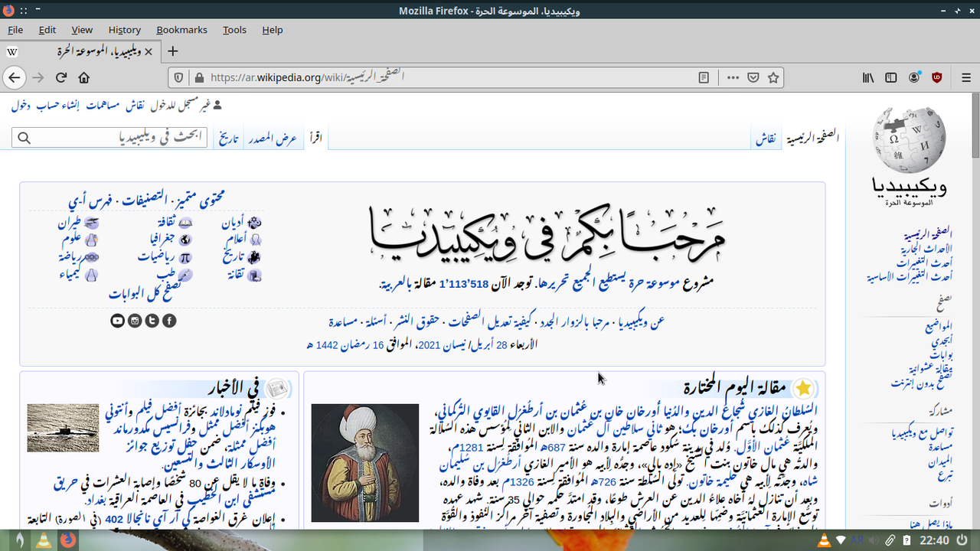Switch to the نقاش page tab
This screenshot has width=980, height=551.
click(x=766, y=139)
